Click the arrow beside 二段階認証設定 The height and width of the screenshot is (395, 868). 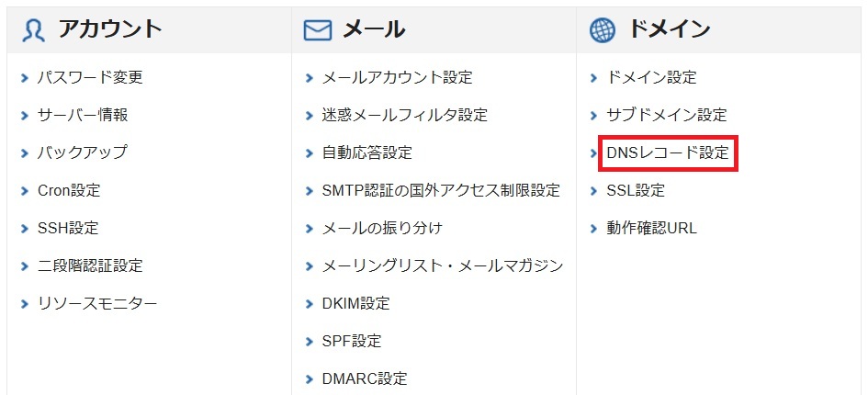tap(25, 266)
